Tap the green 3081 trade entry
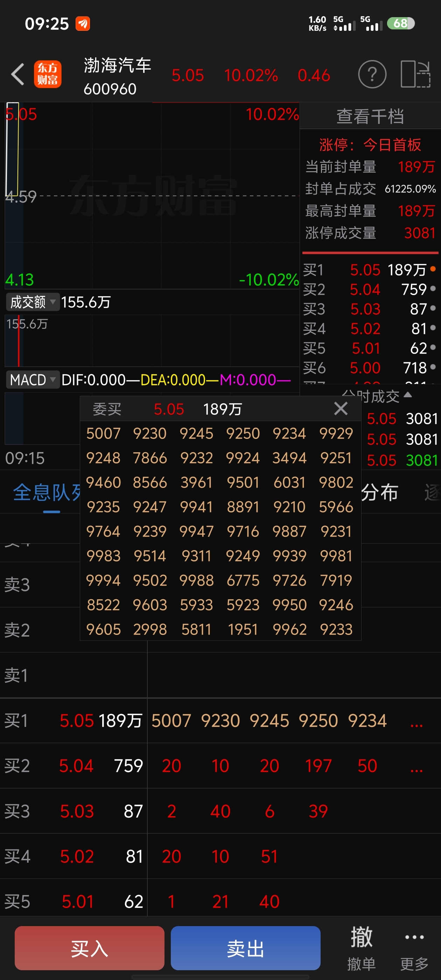Image resolution: width=441 pixels, height=980 pixels. tap(422, 460)
